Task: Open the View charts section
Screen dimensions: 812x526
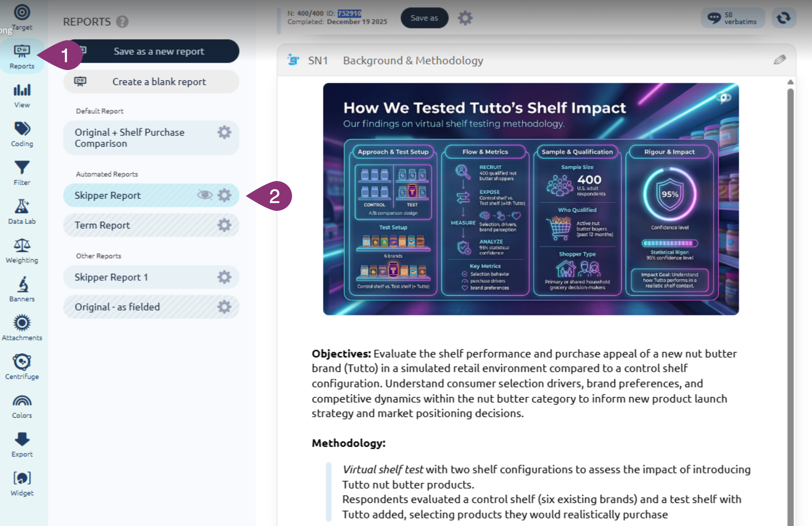Action: point(22,95)
